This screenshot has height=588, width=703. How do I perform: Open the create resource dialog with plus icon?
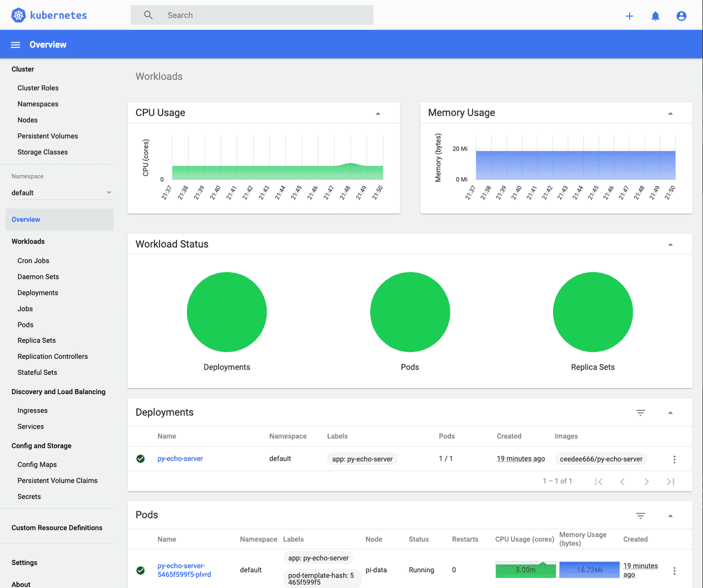(x=629, y=16)
